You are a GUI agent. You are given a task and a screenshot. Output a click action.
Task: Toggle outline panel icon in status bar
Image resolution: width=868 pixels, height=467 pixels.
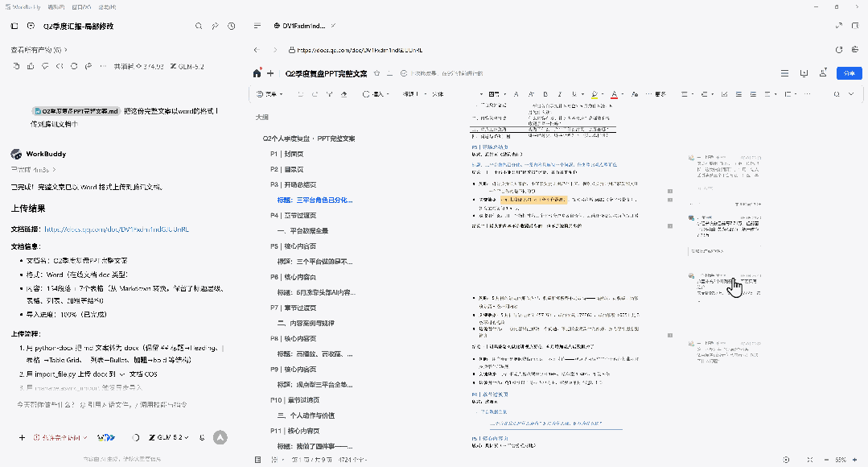(258, 460)
